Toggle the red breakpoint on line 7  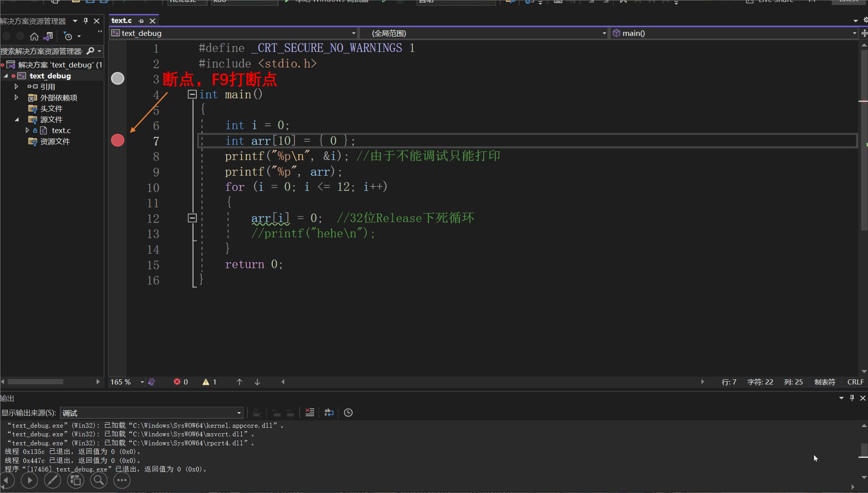point(118,140)
